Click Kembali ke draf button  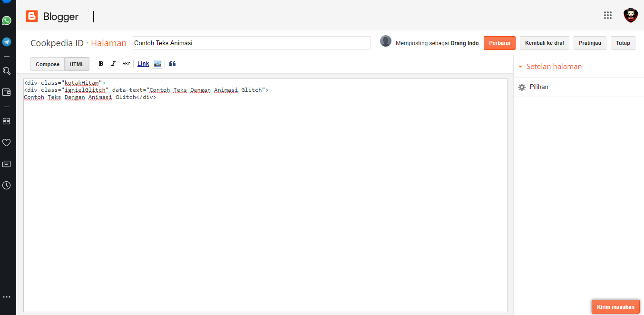pyautogui.click(x=545, y=43)
